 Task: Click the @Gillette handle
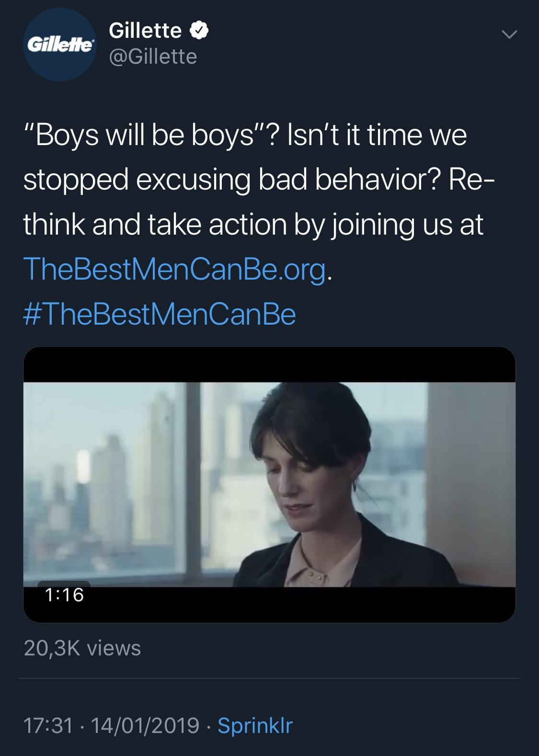[x=153, y=57]
